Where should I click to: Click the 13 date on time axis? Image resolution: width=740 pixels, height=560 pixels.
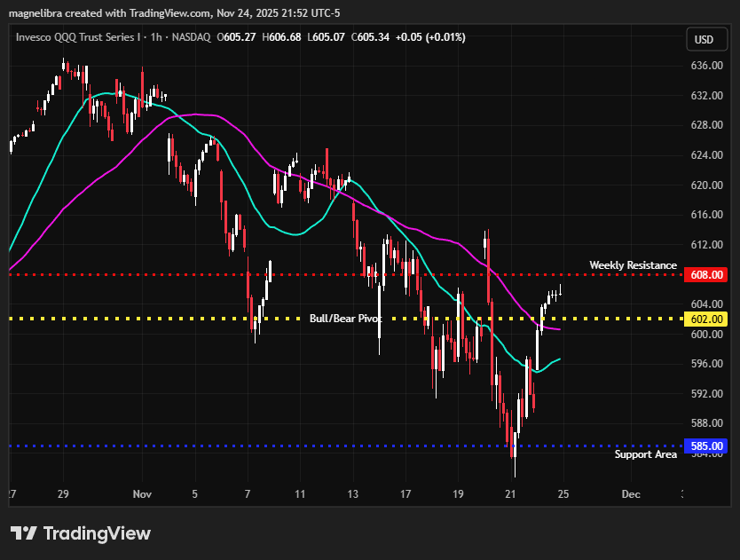point(352,494)
